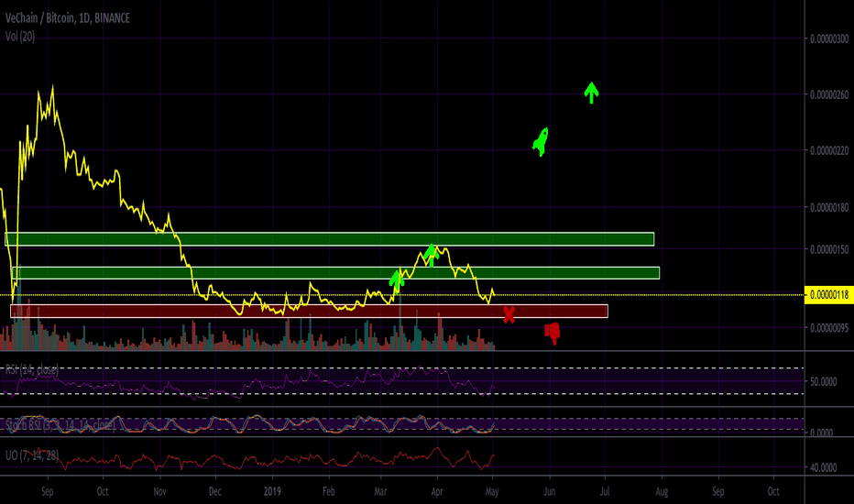Click the VeChain / Bitcoin, 1D, BINANCE title
Screen dimensions: 854x504
[68, 18]
